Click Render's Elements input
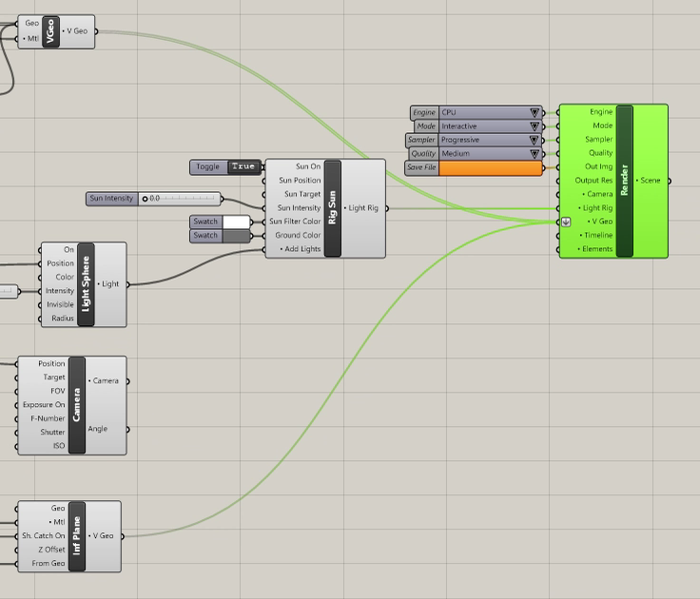700x599 pixels. click(595, 249)
